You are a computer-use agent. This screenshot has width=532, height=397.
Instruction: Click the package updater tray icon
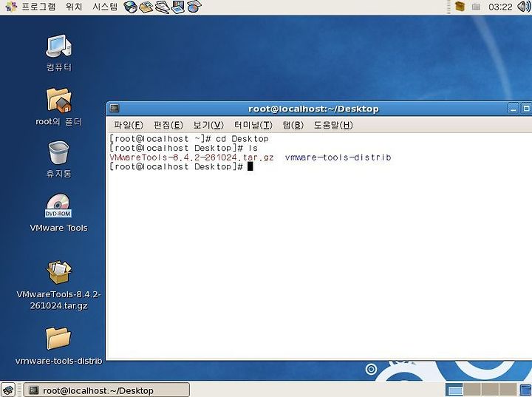tap(460, 7)
